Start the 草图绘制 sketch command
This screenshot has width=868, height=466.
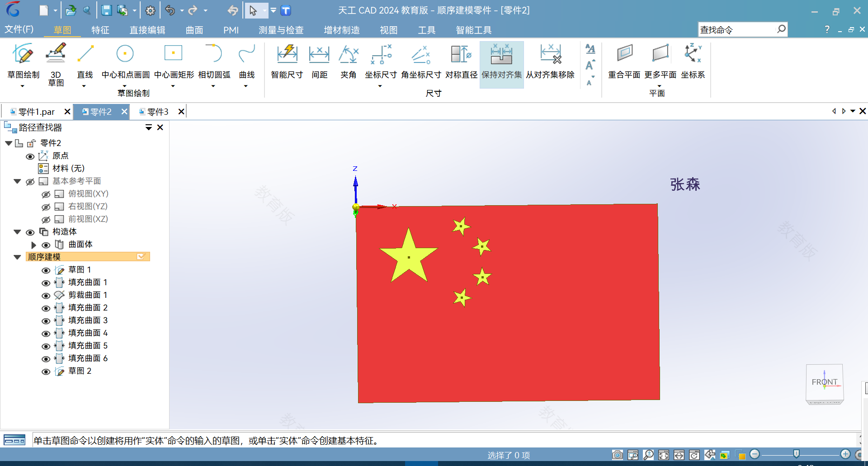(x=24, y=61)
